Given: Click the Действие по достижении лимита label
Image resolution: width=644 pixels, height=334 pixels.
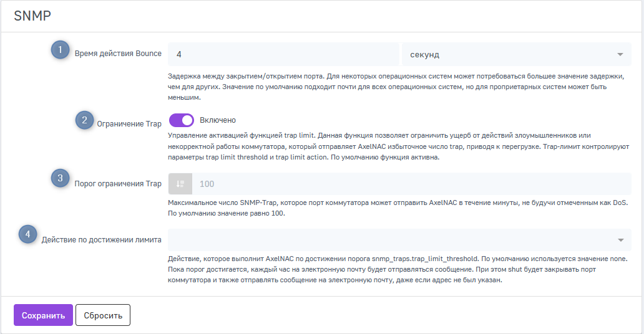Looking at the screenshot, I should 102,239.
